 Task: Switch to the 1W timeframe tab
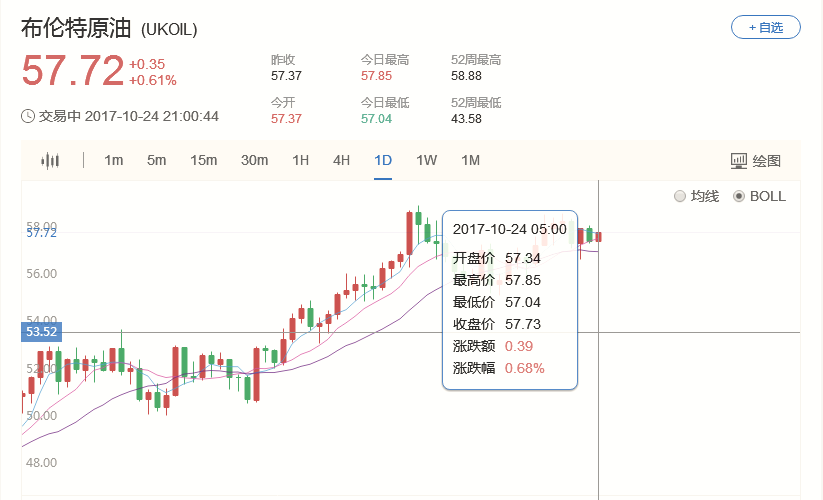click(427, 160)
